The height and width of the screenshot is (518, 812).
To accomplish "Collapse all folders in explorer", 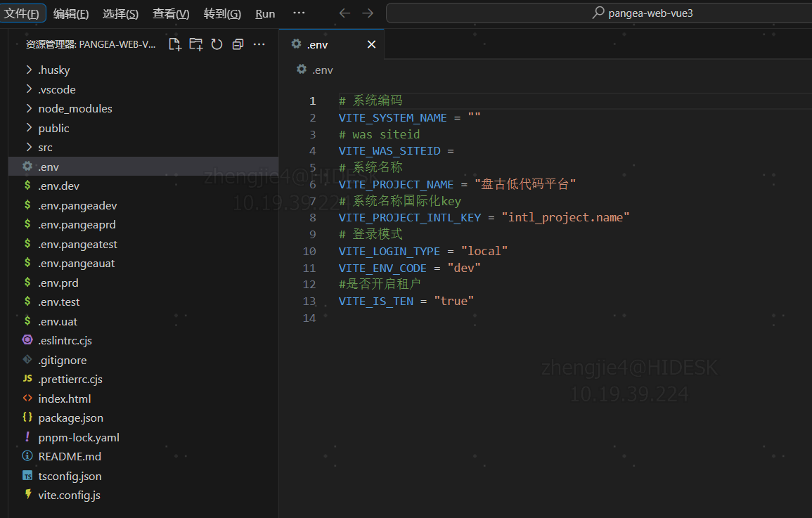I will 238,44.
